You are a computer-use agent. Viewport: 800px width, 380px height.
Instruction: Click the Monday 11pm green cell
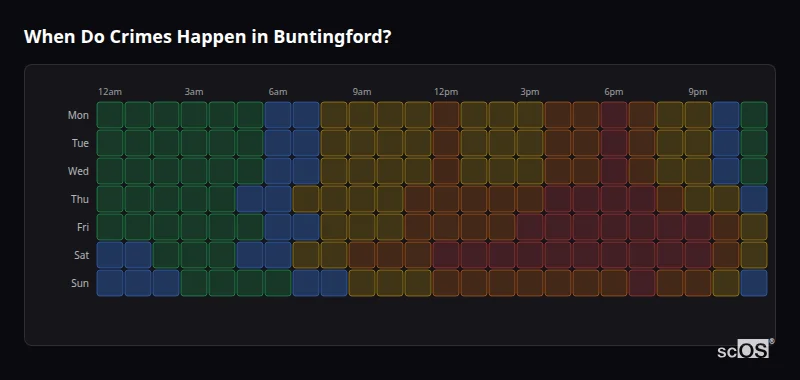click(754, 115)
